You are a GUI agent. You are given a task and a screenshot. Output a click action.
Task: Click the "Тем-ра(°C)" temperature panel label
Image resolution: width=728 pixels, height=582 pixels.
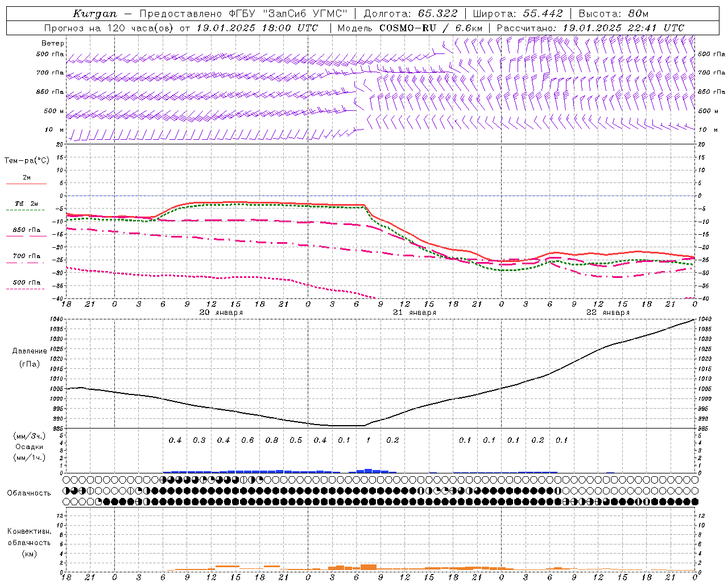tap(27, 160)
